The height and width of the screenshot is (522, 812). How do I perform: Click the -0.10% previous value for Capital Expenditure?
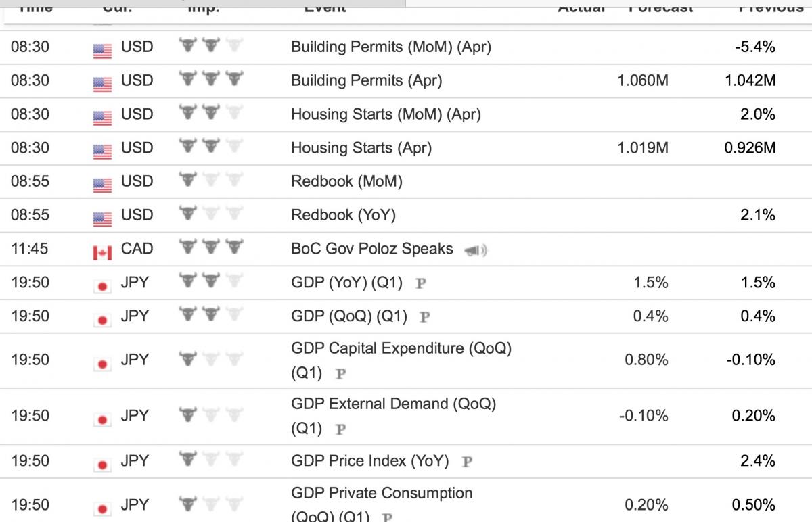[750, 360]
